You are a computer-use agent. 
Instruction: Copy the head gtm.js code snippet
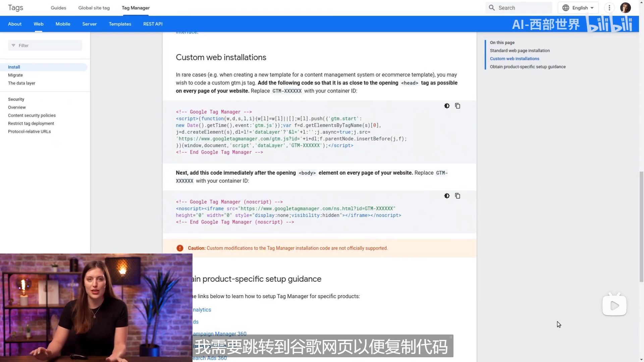458,106
